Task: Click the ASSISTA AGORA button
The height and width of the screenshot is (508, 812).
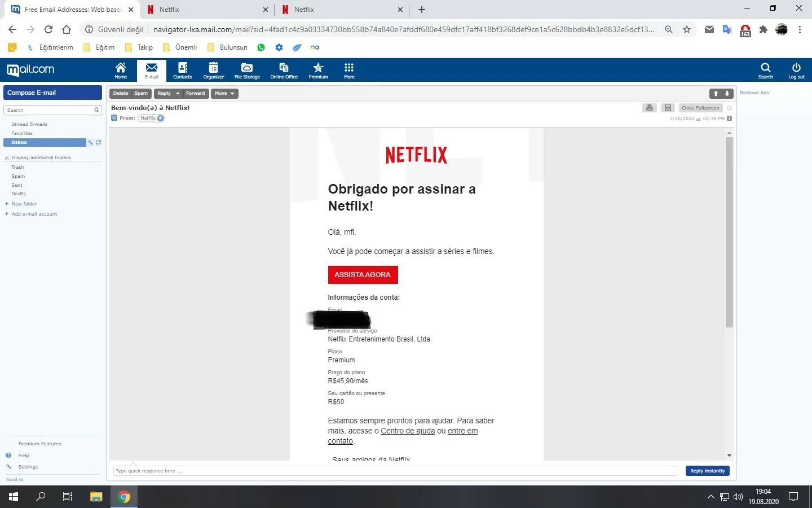Action: tap(363, 275)
